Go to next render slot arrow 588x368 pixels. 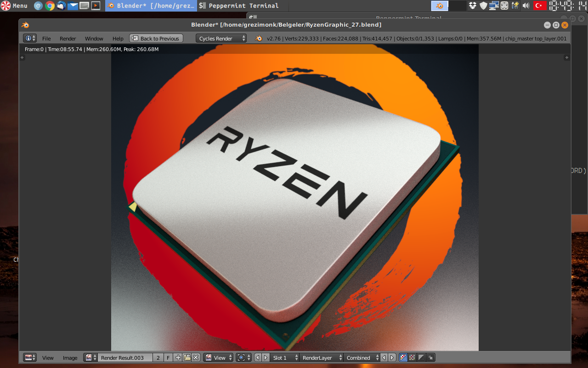pyautogui.click(x=265, y=357)
